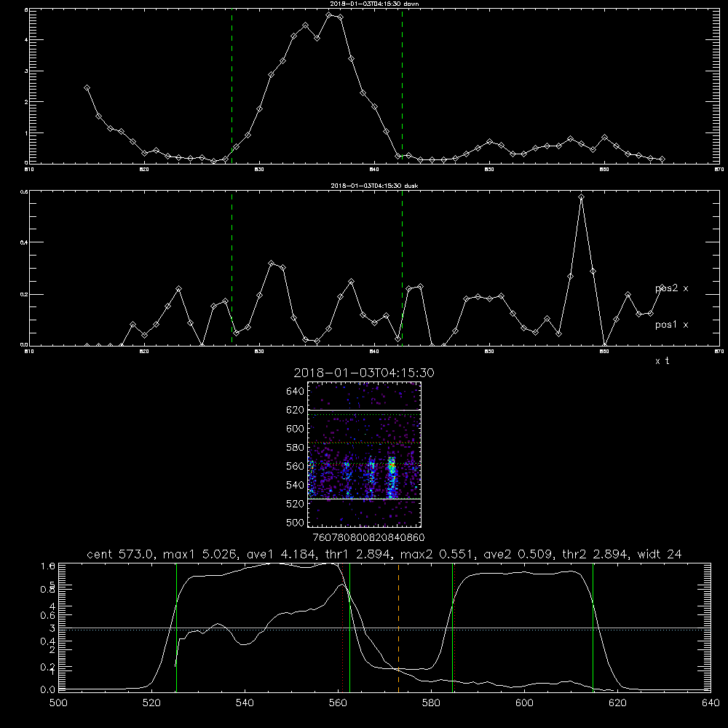Click left green dashed line in dawn plot

[232, 87]
